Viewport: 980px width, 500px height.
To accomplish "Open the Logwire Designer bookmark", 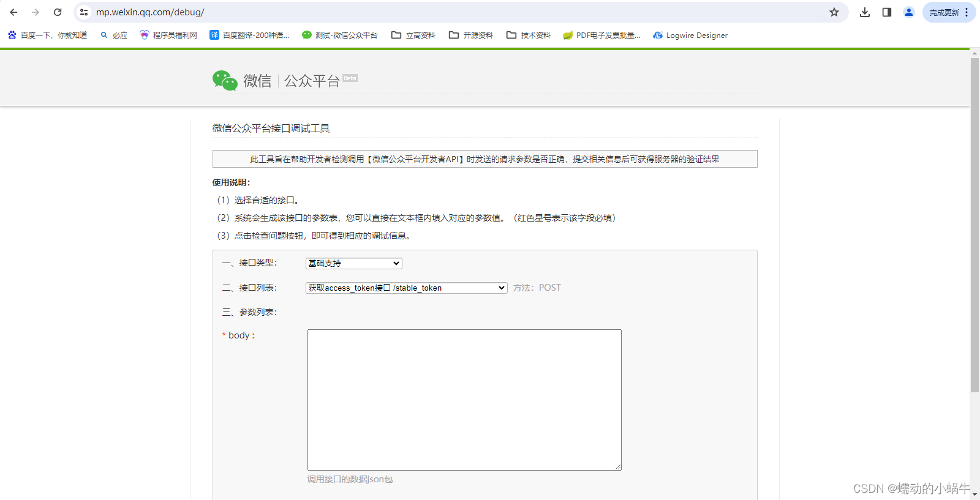I will point(690,35).
